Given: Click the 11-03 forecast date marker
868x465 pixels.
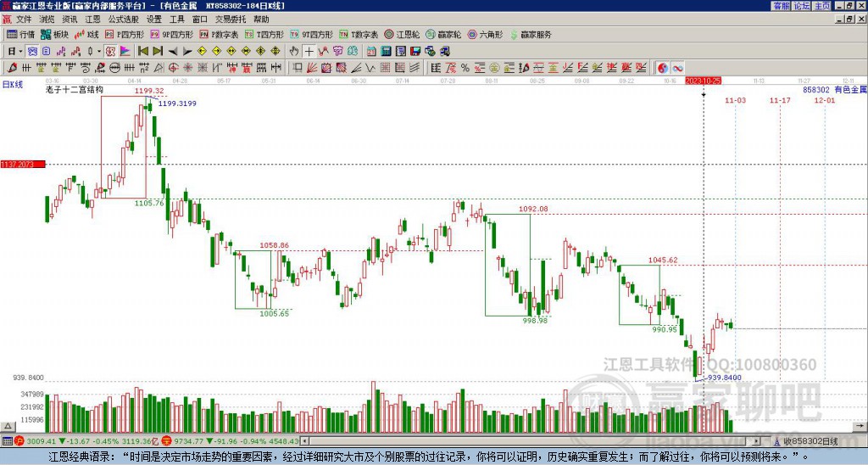Looking at the screenshot, I should tap(735, 100).
